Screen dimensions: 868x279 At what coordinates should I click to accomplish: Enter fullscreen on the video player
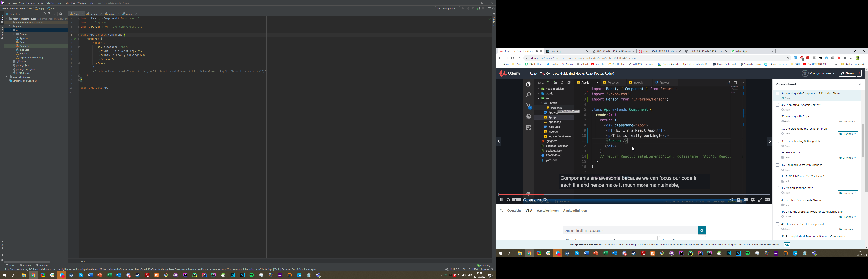(760, 200)
